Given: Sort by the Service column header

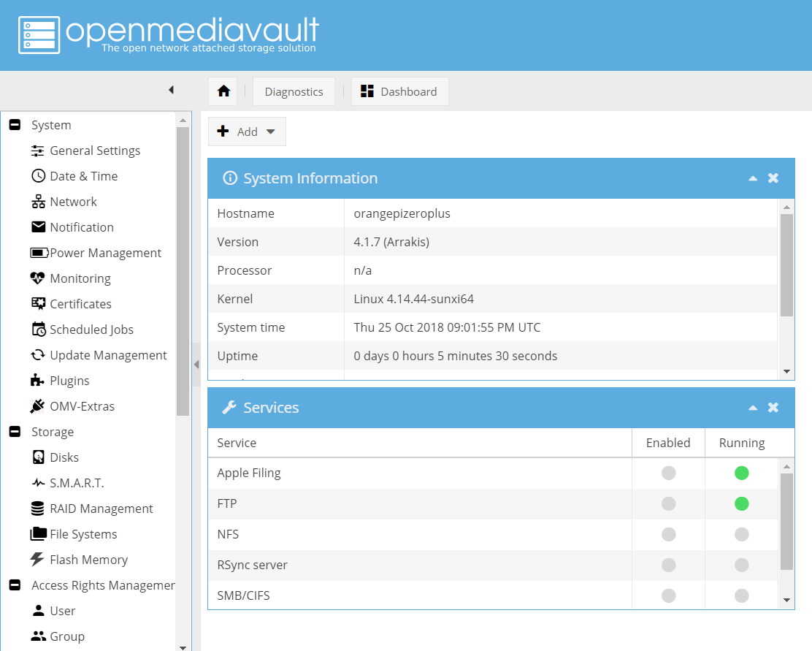Looking at the screenshot, I should (419, 443).
